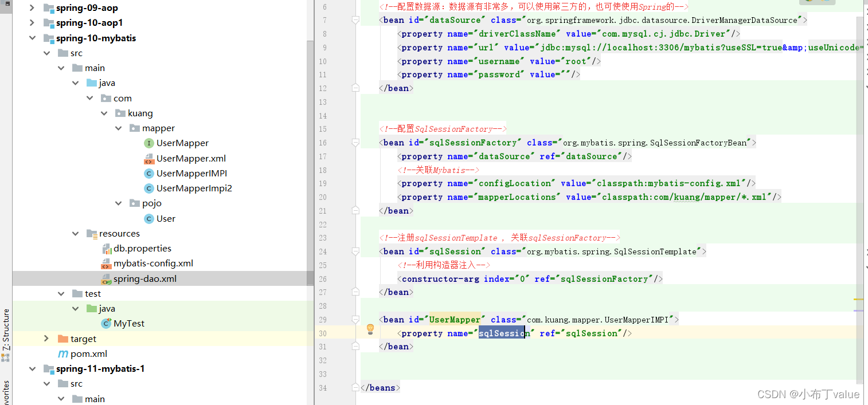
Task: Click classpath:com/kuang/mapper/*.xml value
Action: 684,197
